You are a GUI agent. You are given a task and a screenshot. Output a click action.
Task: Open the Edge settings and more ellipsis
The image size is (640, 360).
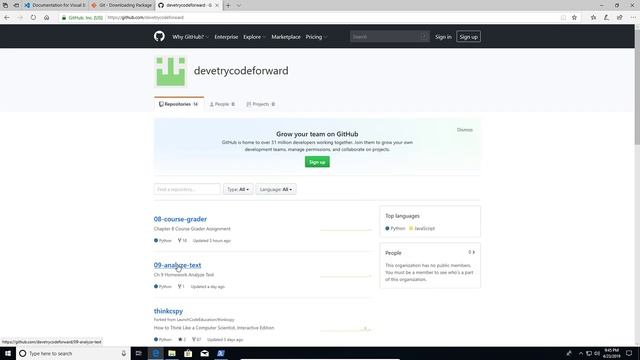tap(633, 18)
